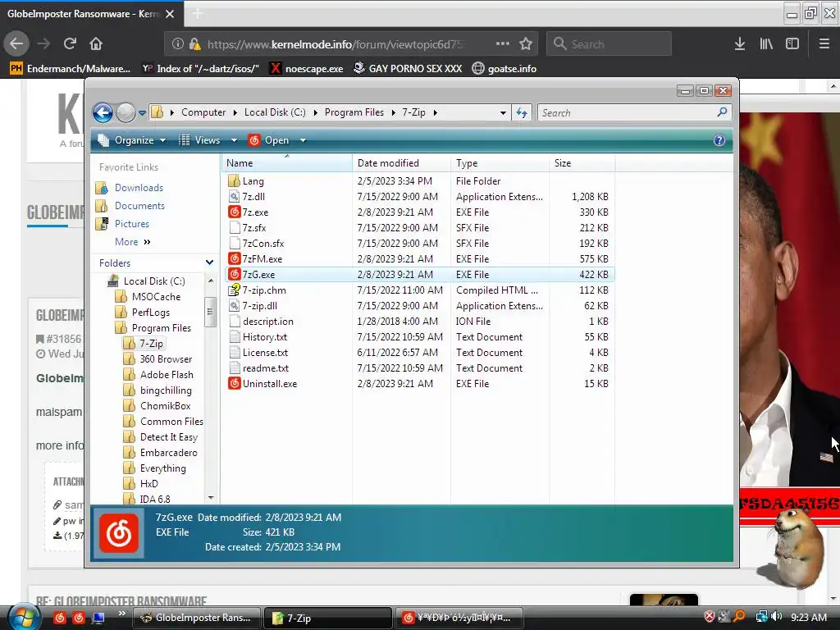This screenshot has height=630, width=840.
Task: Collapse the Folders pane chevron
Action: pyautogui.click(x=209, y=262)
